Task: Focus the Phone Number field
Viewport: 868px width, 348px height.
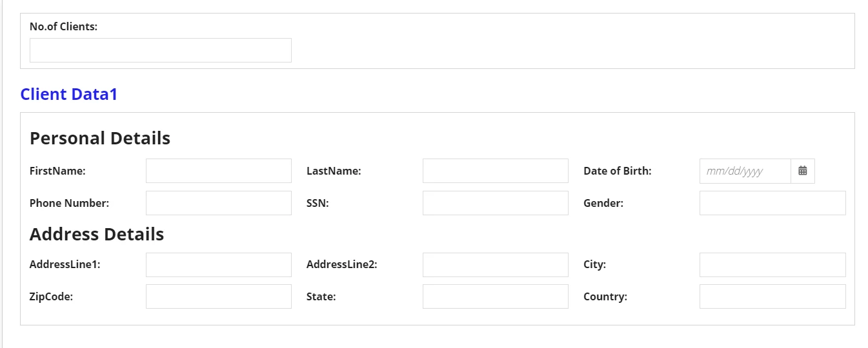Action: [219, 203]
